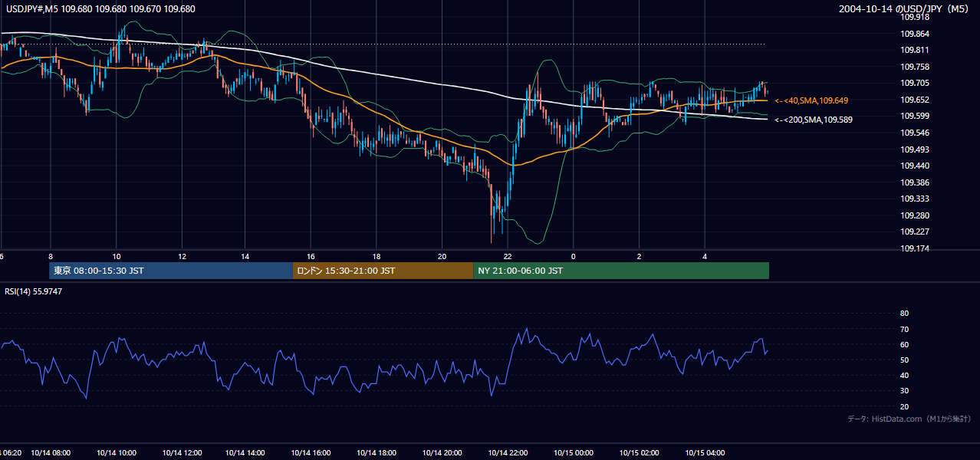
Task: Click the RSI scale value 50
Action: pos(904,360)
